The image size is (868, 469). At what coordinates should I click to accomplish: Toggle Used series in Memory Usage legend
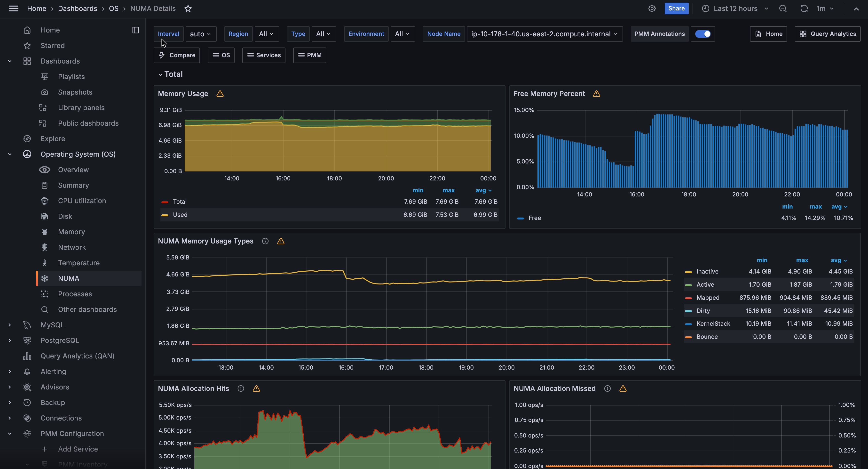click(180, 215)
